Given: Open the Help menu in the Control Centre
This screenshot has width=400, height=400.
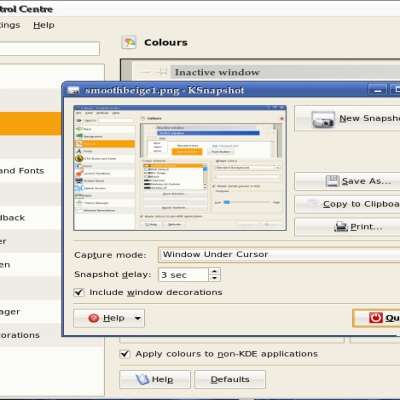Looking at the screenshot, I should 44,25.
